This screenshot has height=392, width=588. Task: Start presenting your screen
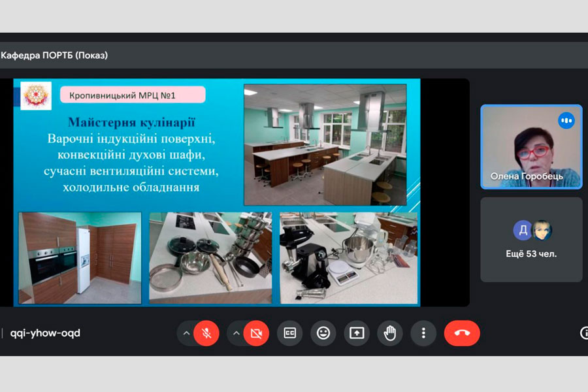[357, 333]
